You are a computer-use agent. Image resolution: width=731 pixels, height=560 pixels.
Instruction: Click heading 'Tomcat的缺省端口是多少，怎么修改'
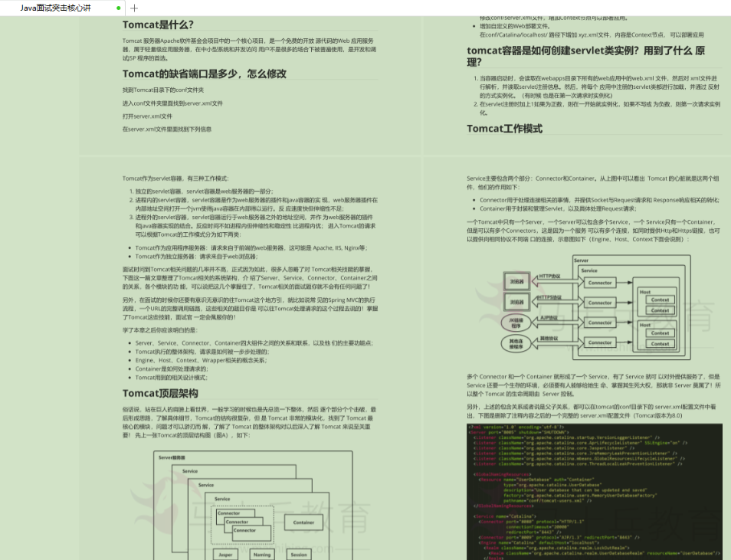204,74
